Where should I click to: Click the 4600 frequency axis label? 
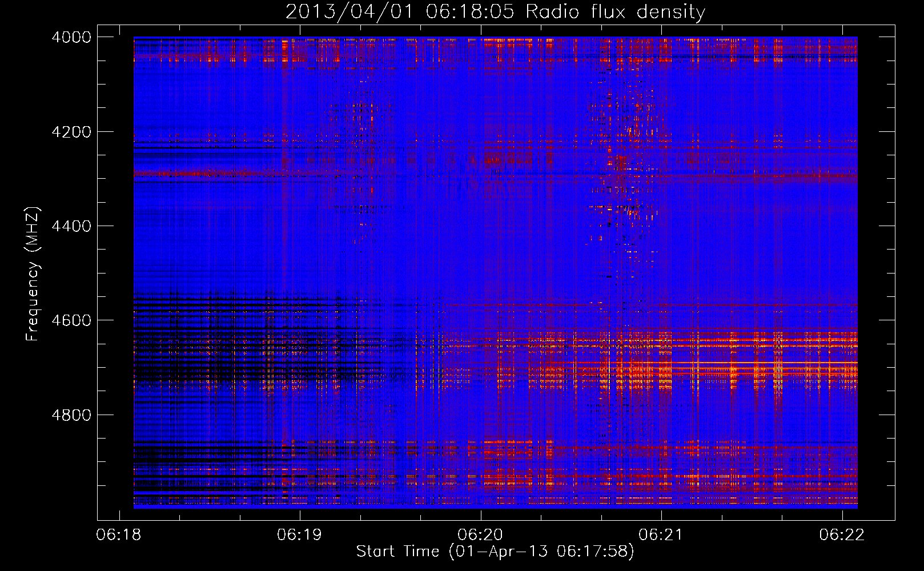click(71, 320)
